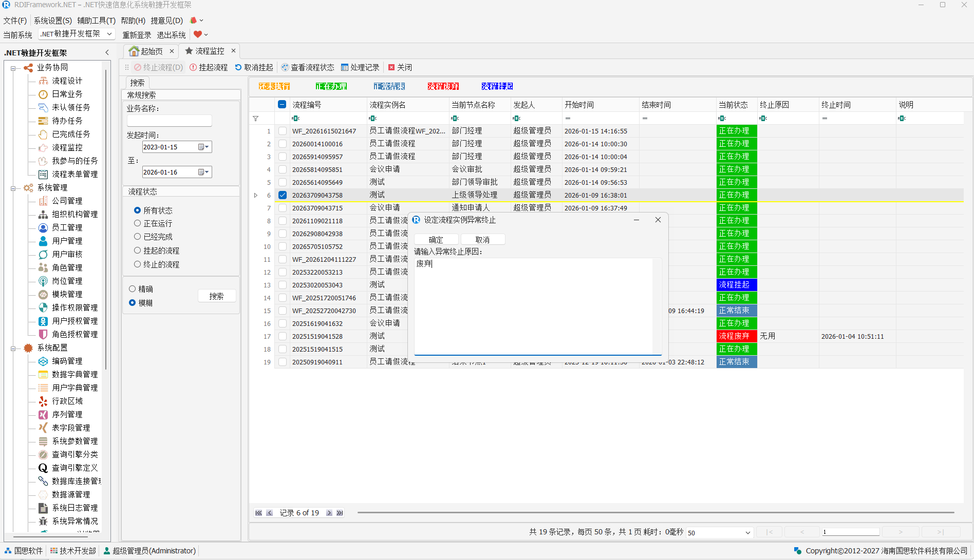
Task: Click the 取消挂起 resume icon
Action: [x=238, y=67]
